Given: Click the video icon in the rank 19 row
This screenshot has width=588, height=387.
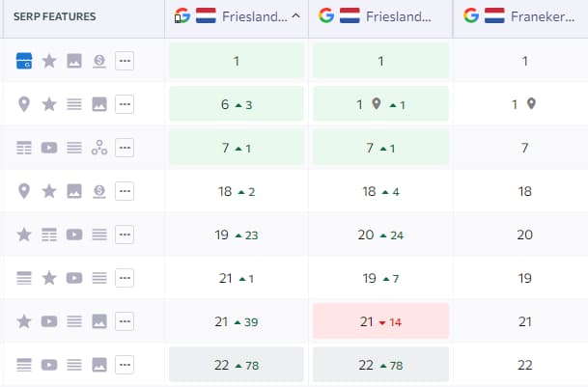Looking at the screenshot, I should 74,235.
